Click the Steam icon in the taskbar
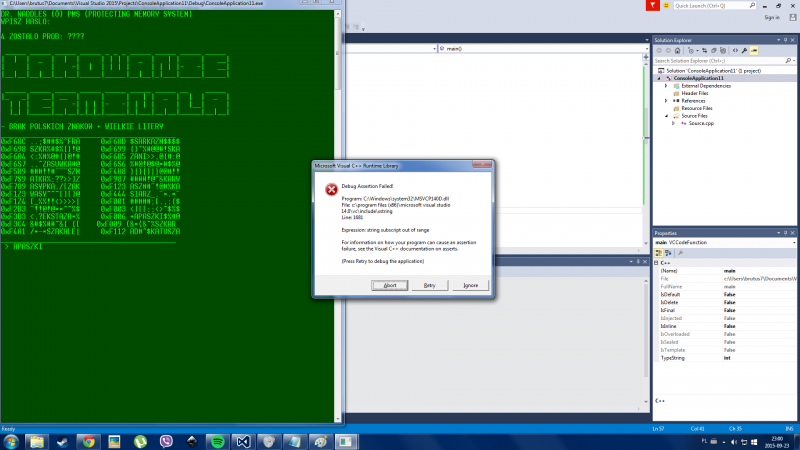This screenshot has height=450, width=800. pos(62,440)
